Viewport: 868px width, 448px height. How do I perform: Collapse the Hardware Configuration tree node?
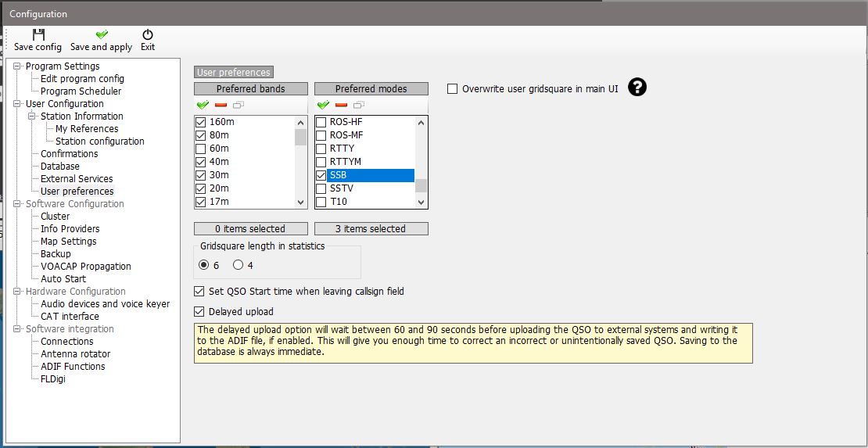point(18,292)
